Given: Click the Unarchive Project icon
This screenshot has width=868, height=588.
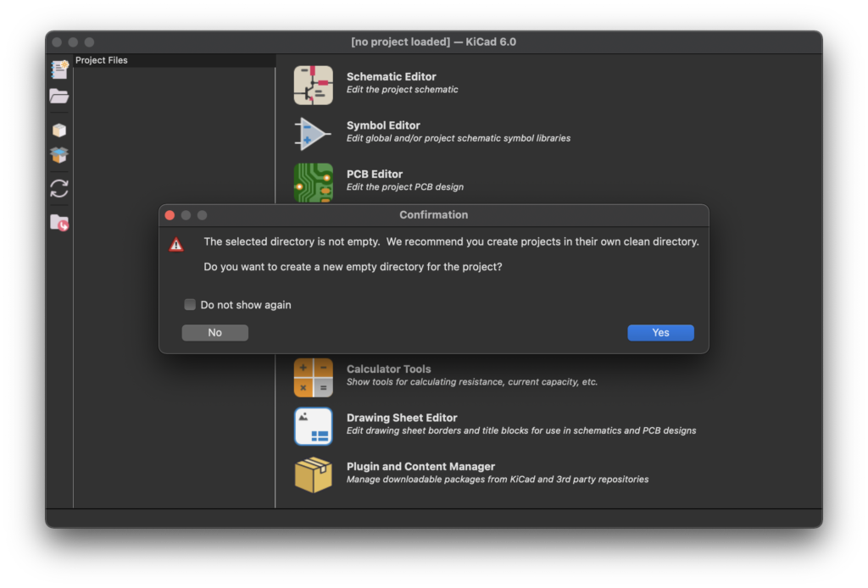Looking at the screenshot, I should [x=59, y=155].
